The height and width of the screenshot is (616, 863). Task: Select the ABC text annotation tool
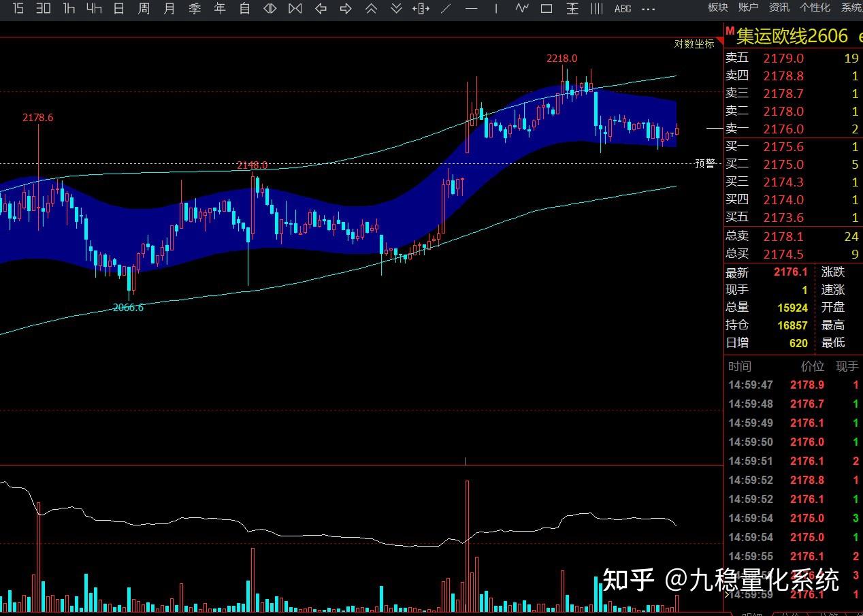pyautogui.click(x=622, y=9)
